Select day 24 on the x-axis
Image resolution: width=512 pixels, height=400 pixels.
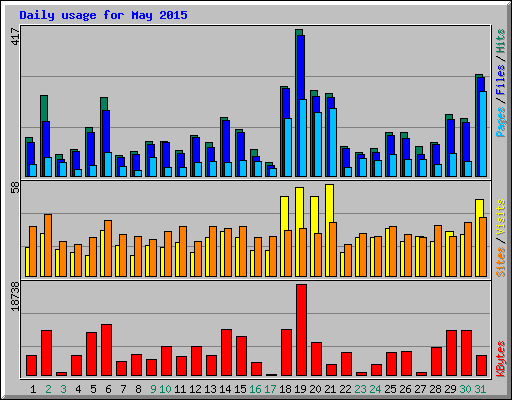[375, 389]
